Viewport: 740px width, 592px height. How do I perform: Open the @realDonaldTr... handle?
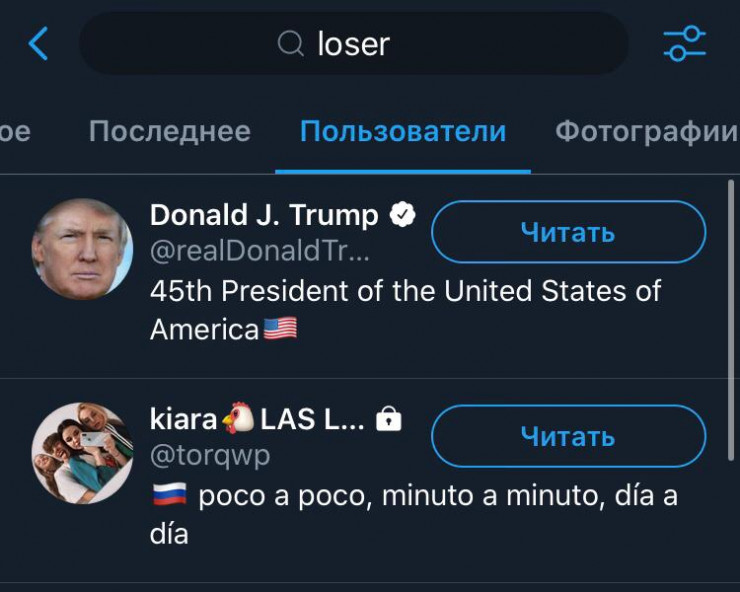260,253
